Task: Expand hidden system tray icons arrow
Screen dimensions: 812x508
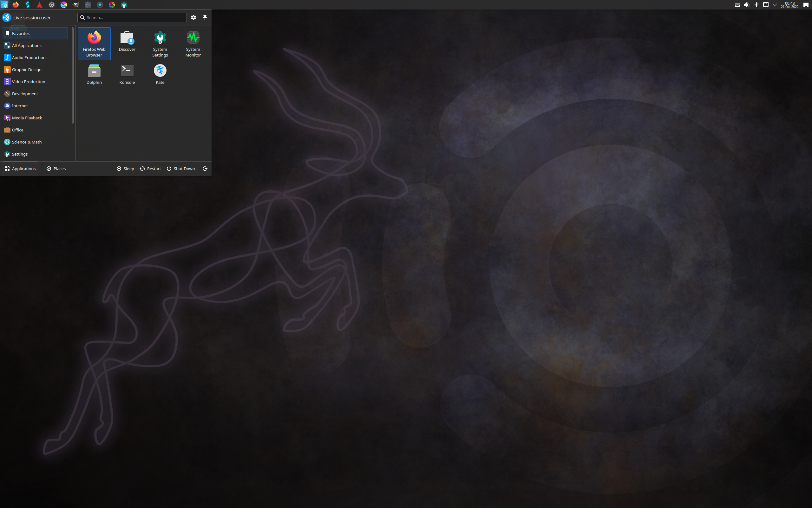Action: point(775,5)
